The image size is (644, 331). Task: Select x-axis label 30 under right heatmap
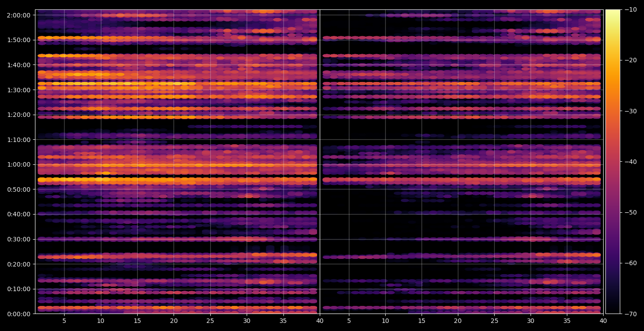[x=531, y=321]
